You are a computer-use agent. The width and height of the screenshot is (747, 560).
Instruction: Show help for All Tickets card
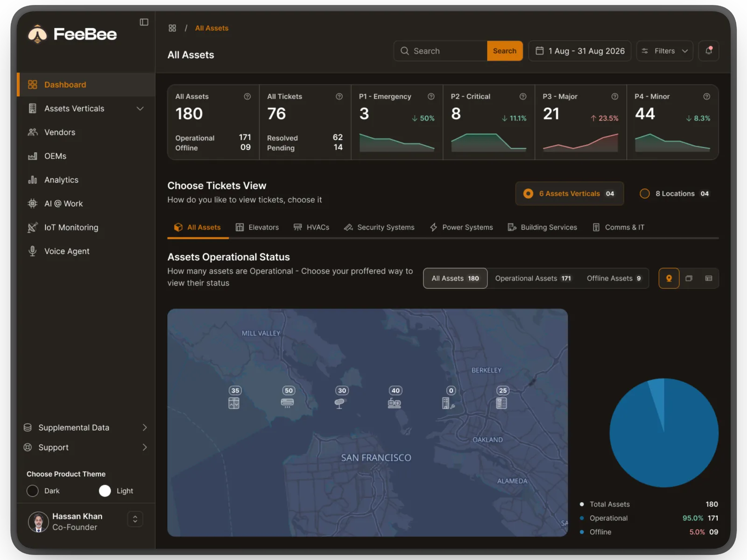click(339, 97)
